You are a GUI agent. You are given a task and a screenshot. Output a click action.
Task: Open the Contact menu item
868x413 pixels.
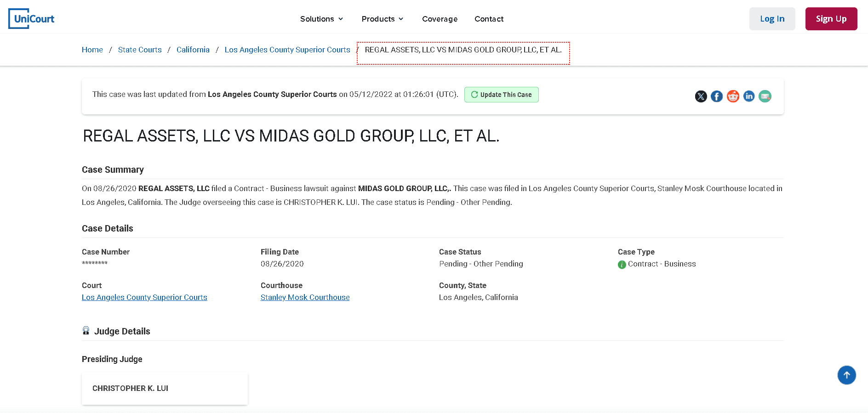pyautogui.click(x=489, y=19)
